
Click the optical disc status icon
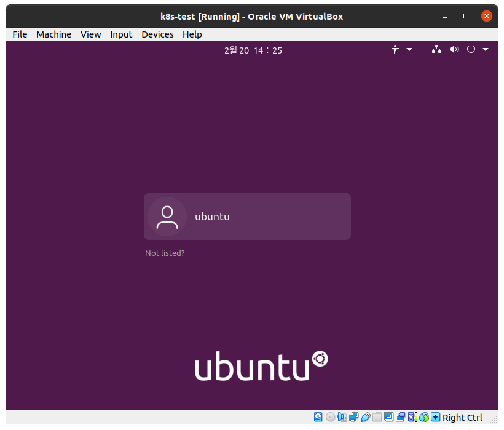click(x=330, y=417)
